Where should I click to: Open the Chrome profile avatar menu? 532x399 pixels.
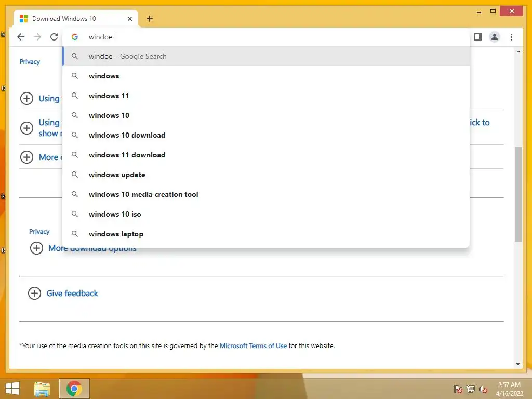click(x=495, y=37)
